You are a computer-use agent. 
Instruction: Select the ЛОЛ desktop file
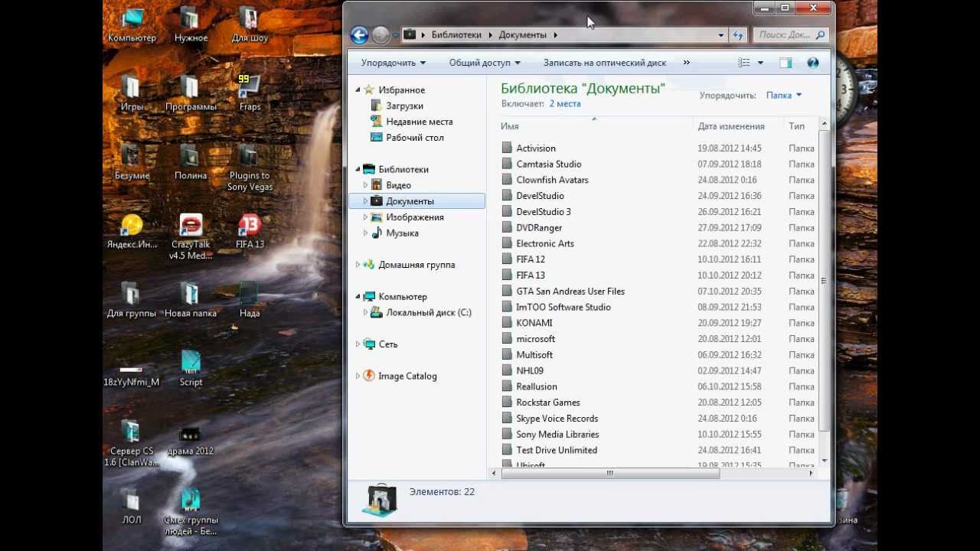coord(132,507)
